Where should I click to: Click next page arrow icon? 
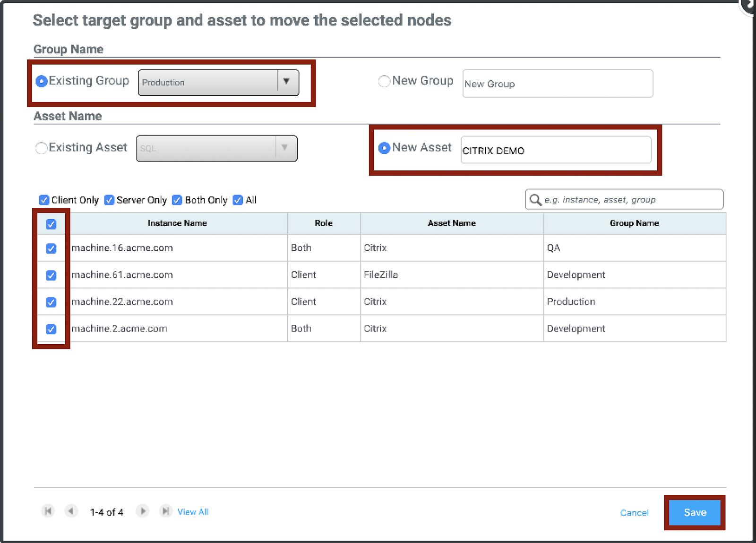(142, 511)
